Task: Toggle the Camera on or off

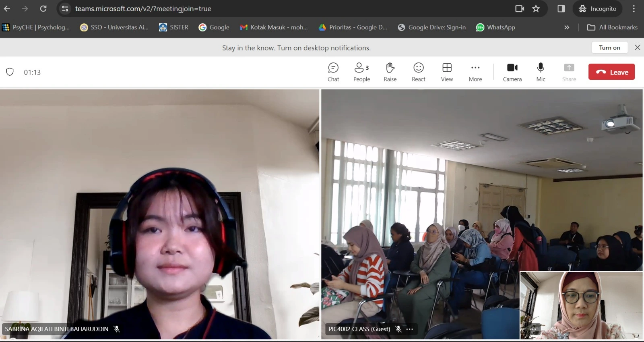Action: point(512,73)
